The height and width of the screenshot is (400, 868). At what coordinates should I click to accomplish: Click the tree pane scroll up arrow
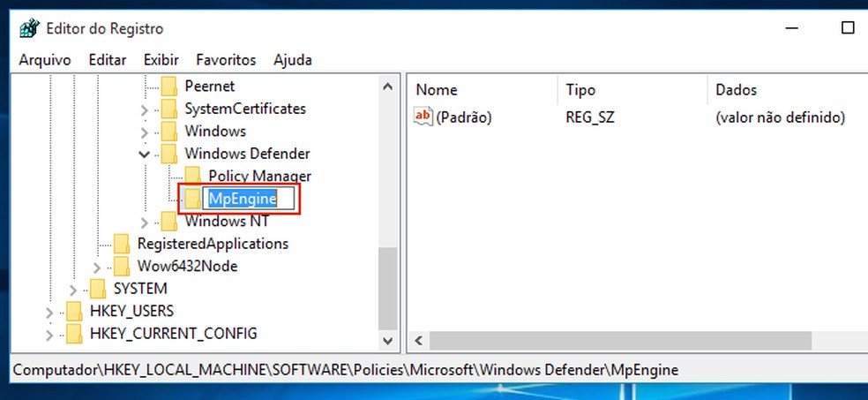click(388, 87)
